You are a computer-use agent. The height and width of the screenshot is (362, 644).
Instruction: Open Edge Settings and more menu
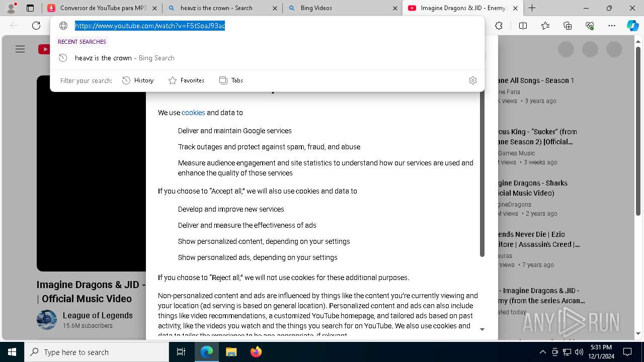click(612, 26)
